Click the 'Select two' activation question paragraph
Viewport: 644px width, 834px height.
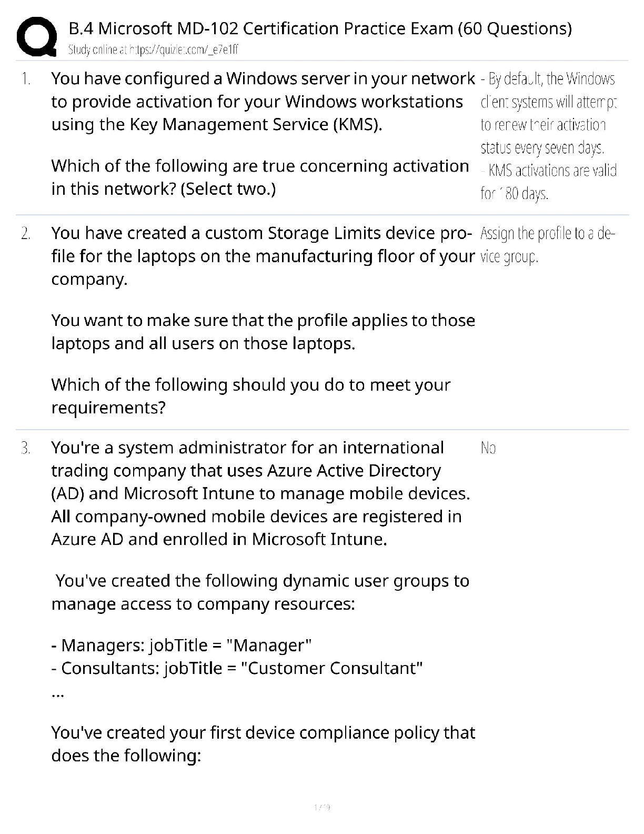(x=259, y=177)
